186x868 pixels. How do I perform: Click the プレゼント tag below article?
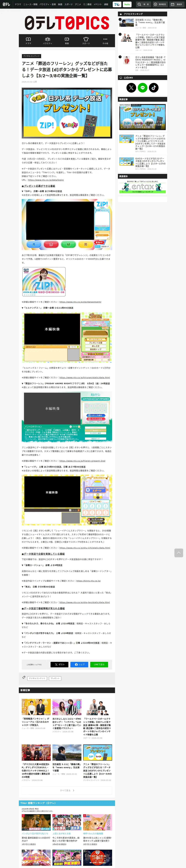click(x=55, y=678)
